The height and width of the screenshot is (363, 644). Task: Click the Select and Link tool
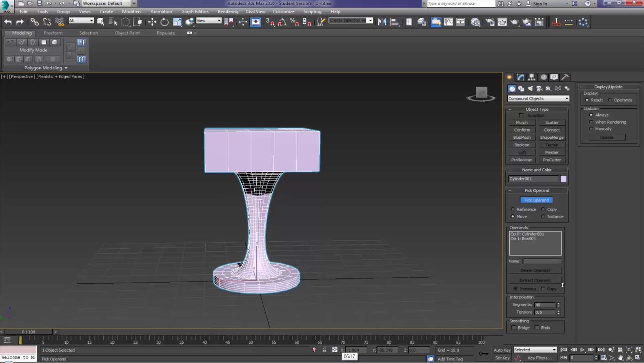(35, 22)
